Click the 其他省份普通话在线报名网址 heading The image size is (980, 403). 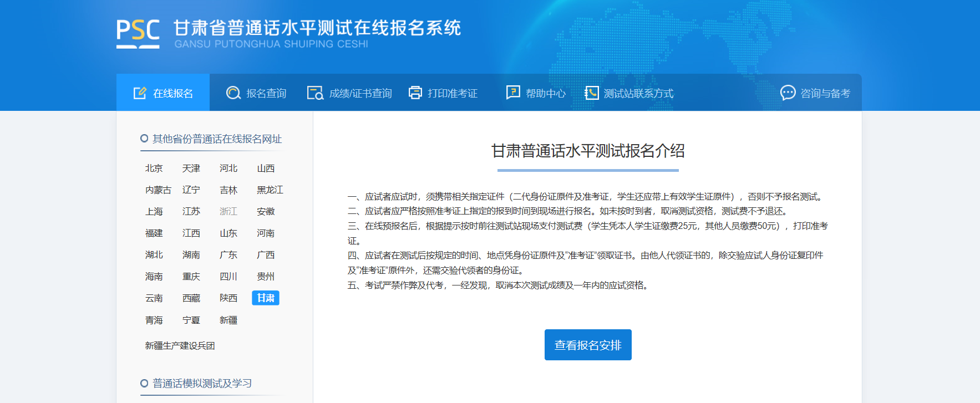pos(217,139)
